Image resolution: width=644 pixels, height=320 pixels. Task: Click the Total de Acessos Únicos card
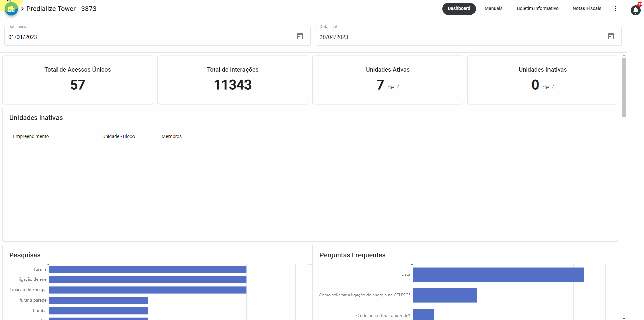(77, 79)
